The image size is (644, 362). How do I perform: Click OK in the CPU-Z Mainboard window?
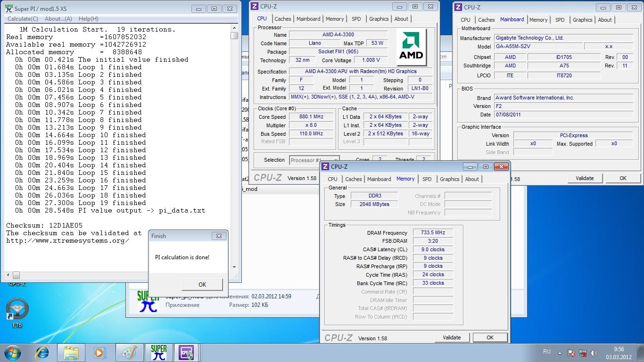point(623,178)
